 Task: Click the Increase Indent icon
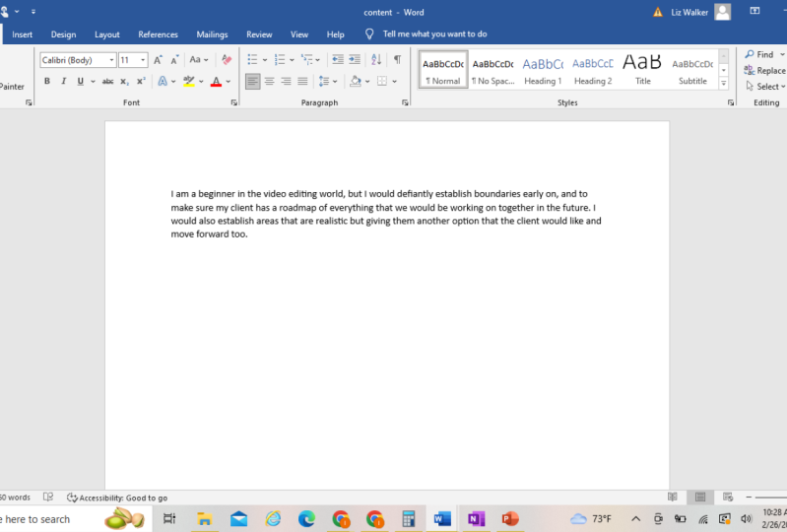[355, 60]
